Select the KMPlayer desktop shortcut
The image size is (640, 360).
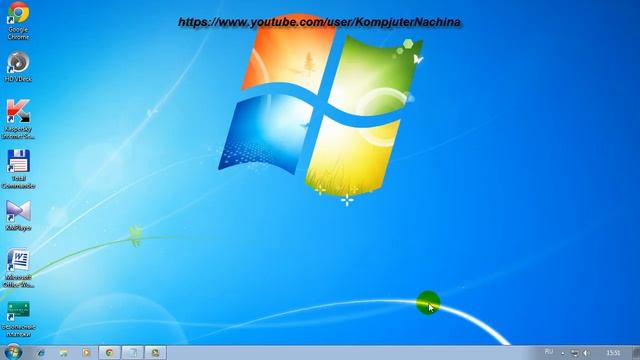(x=18, y=216)
